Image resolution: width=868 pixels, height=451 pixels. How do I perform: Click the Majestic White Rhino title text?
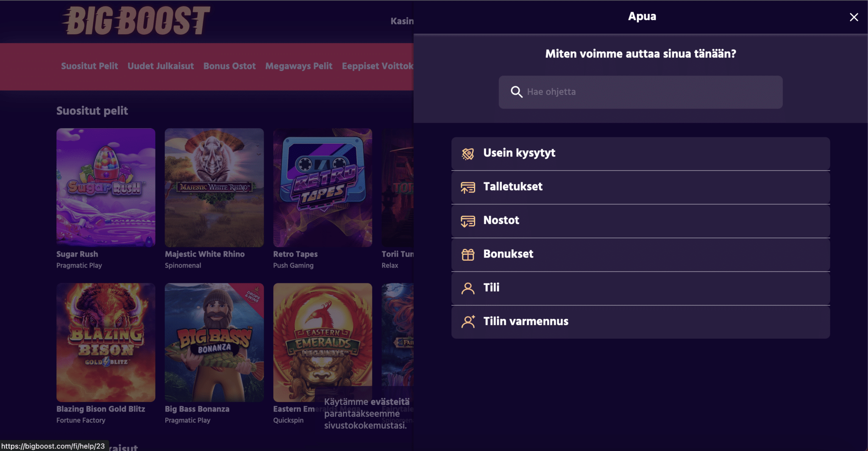(205, 254)
